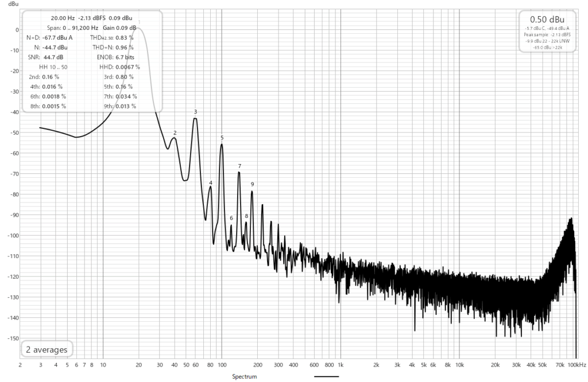Click the 20.00 Hz fundamental frequency readout
This screenshot has height=382, width=588.
(62, 18)
